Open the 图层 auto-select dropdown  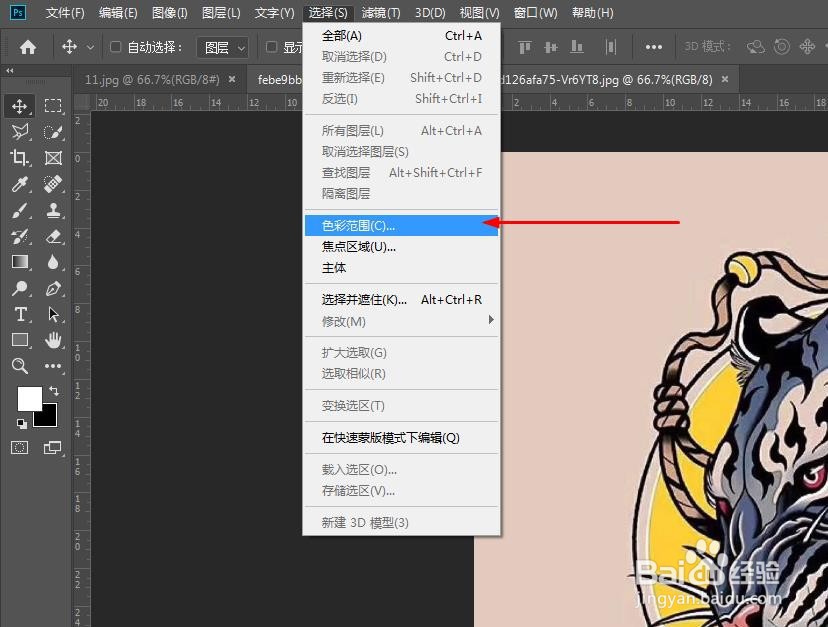click(x=223, y=48)
